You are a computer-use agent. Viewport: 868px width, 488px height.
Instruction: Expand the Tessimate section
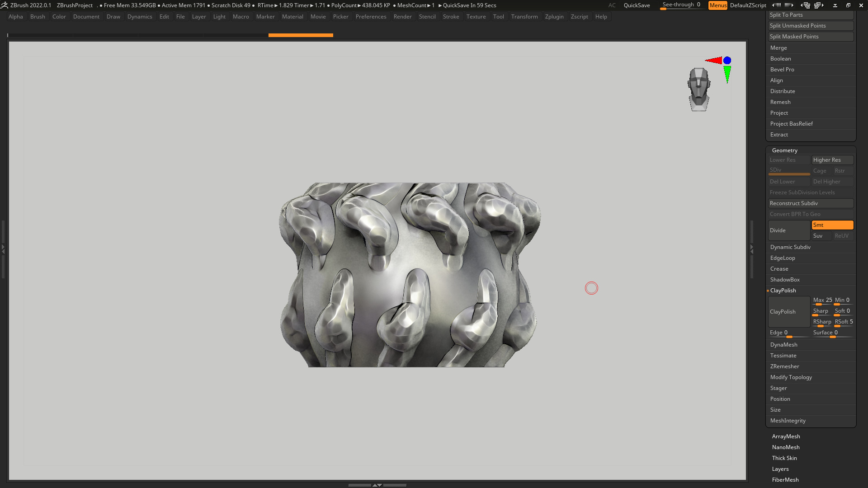[x=783, y=356]
